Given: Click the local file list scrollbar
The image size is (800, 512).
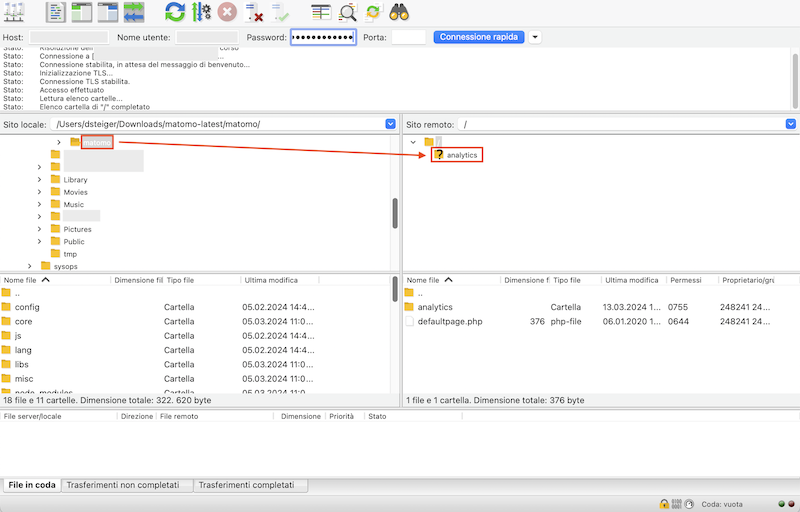Looking at the screenshot, I should tap(395, 289).
